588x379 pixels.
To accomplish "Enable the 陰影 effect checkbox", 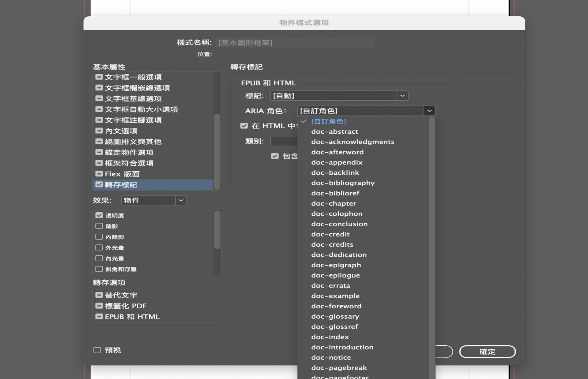I will [x=99, y=226].
